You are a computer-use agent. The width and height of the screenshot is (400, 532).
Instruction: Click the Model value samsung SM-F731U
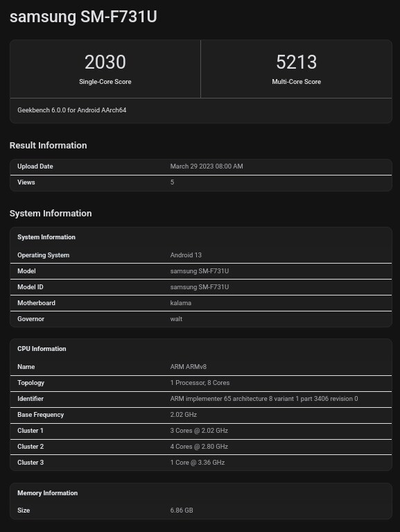coord(200,271)
